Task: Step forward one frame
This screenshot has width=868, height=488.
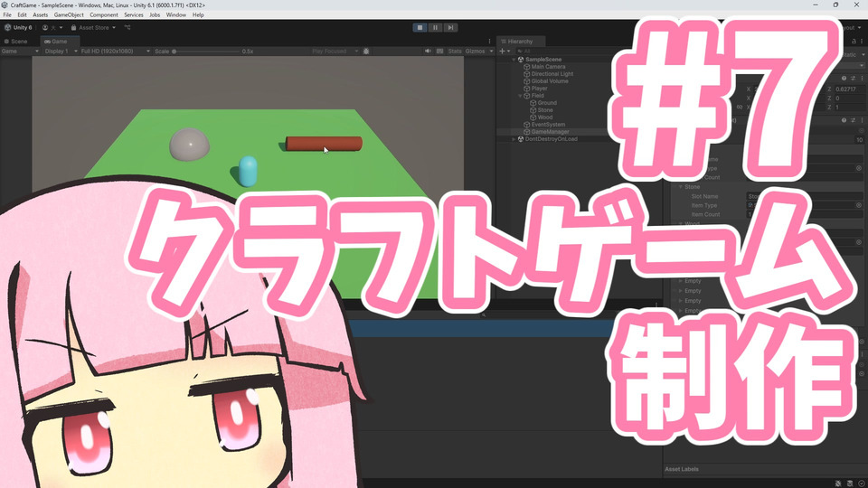Action: pyautogui.click(x=450, y=27)
